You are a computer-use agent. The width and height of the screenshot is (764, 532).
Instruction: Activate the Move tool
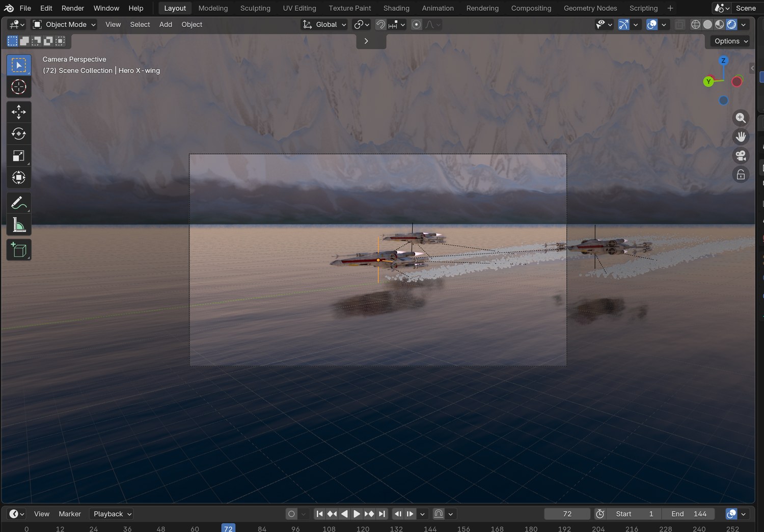point(19,112)
